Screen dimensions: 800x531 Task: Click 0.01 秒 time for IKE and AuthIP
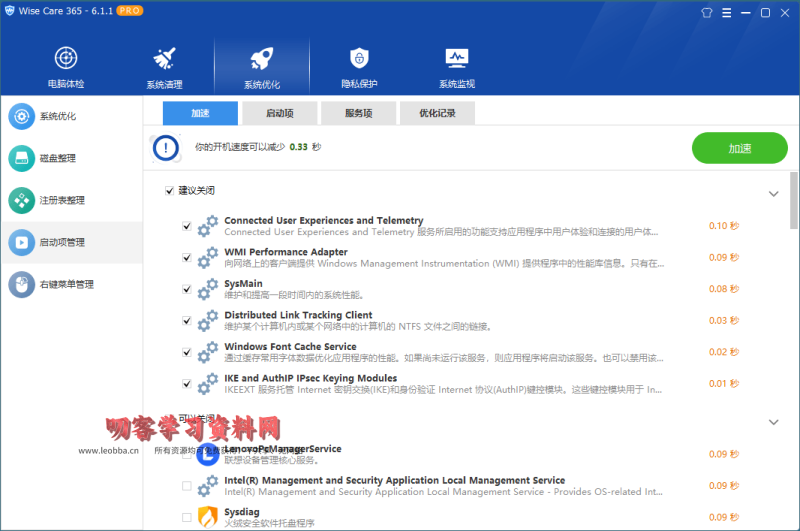(x=723, y=384)
